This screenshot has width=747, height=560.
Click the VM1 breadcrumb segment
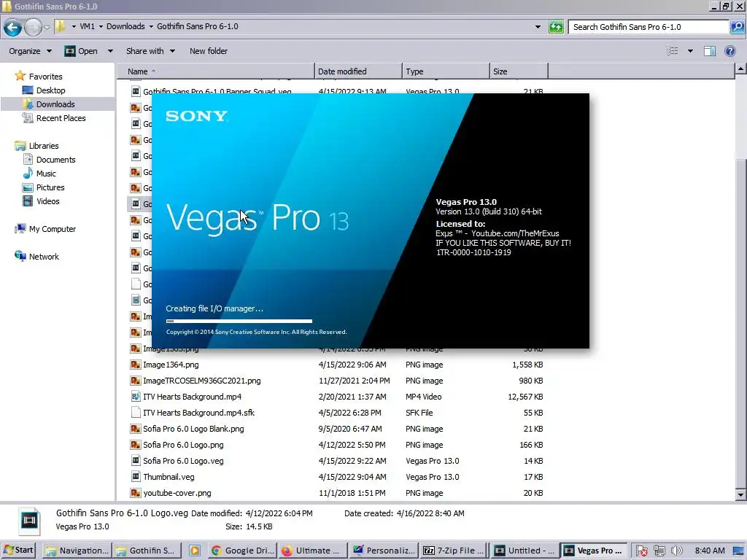pyautogui.click(x=88, y=26)
